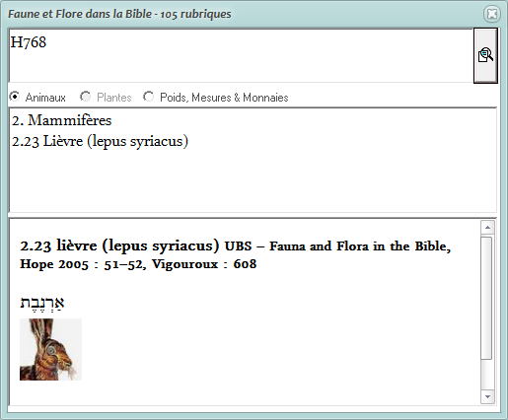The width and height of the screenshot is (508, 420).
Task: Select the Plantes radio button
Action: 85,97
